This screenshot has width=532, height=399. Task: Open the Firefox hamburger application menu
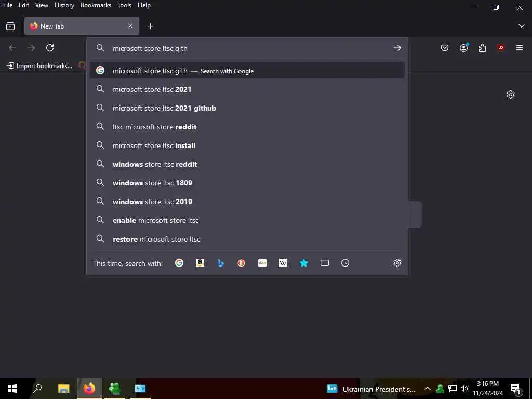(x=520, y=48)
